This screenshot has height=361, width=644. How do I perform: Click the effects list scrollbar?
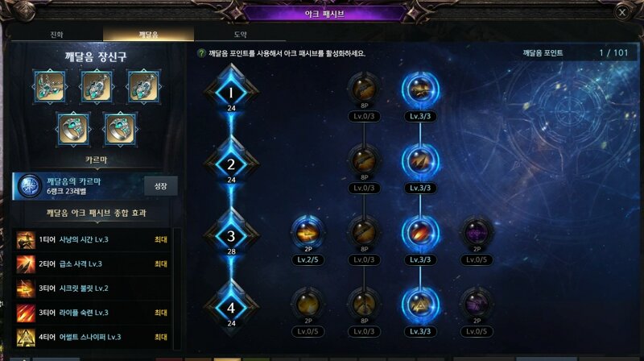176,288
